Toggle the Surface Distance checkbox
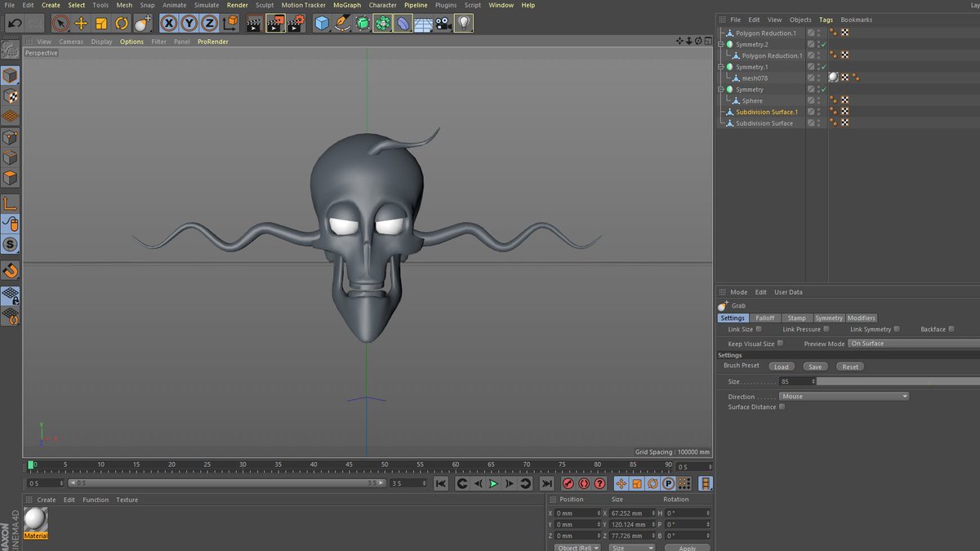This screenshot has width=980, height=551. click(x=782, y=407)
